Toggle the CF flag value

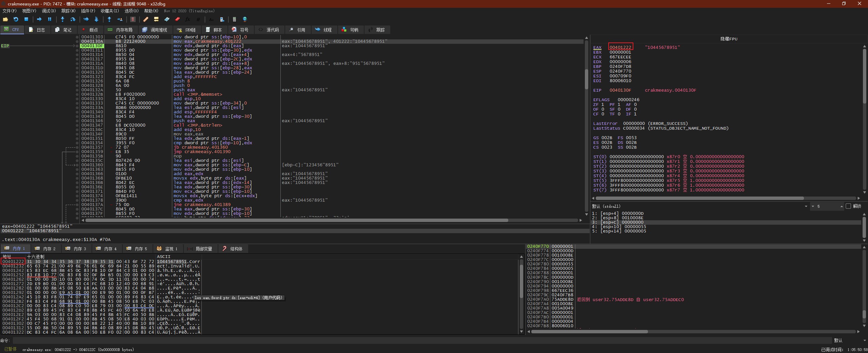point(603,114)
